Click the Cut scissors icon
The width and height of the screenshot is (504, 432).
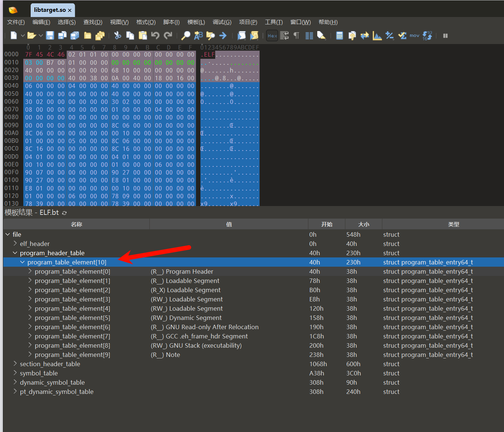(x=118, y=36)
